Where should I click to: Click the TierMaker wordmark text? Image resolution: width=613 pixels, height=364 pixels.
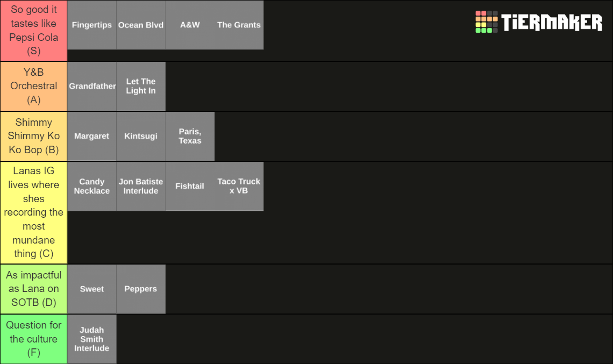click(x=552, y=22)
